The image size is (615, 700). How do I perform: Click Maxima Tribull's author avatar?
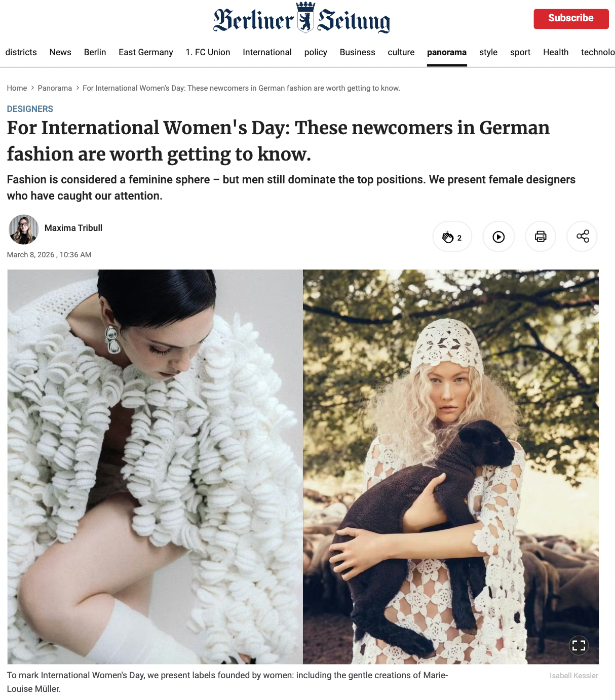[24, 229]
